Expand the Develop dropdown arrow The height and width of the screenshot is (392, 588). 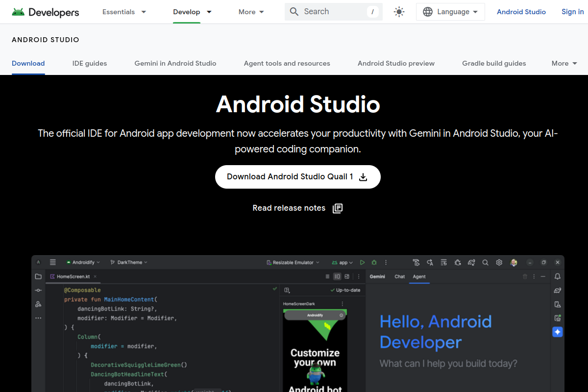209,12
